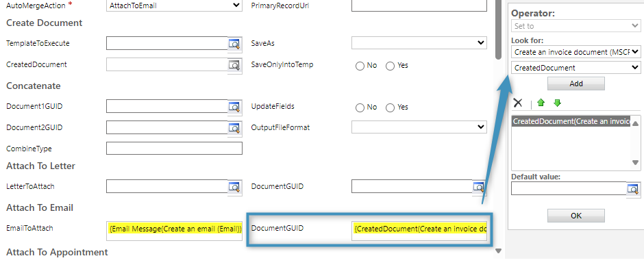Viewport: 644px width, 267px height.
Task: Click Attach To Letter DocumentGUID input field
Action: click(x=412, y=186)
